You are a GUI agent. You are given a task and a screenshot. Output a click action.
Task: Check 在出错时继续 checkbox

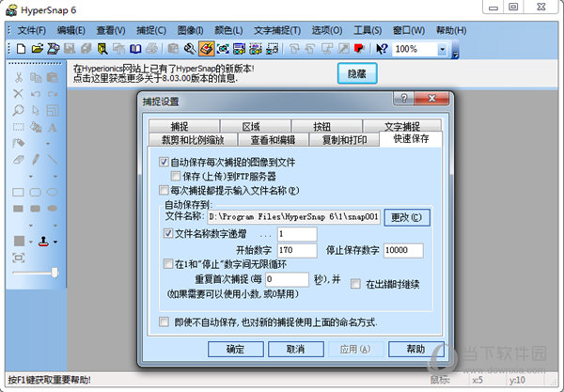[x=355, y=284]
